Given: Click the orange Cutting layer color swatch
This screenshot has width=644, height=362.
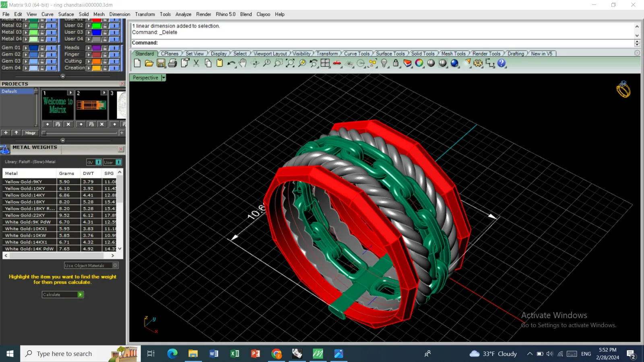Looking at the screenshot, I should point(97,62).
